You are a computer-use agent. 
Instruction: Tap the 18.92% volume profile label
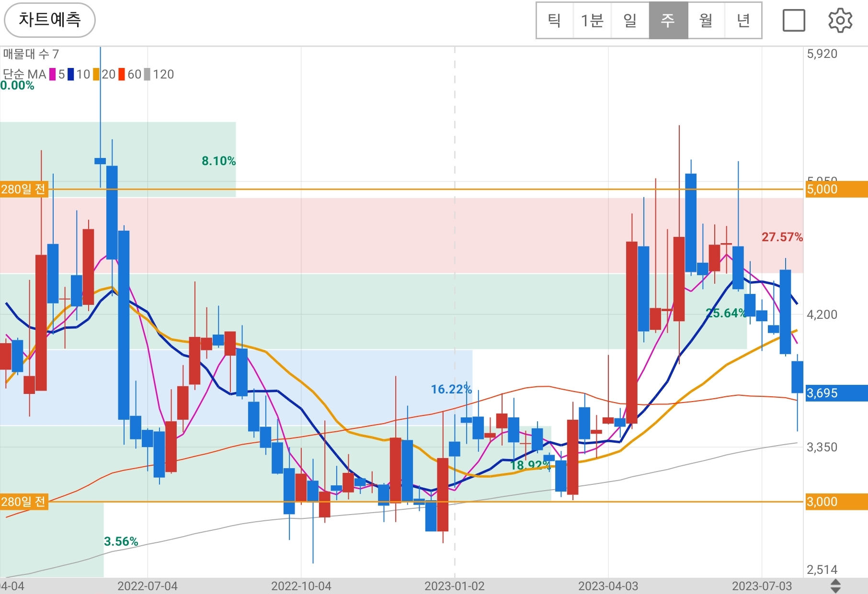click(530, 465)
